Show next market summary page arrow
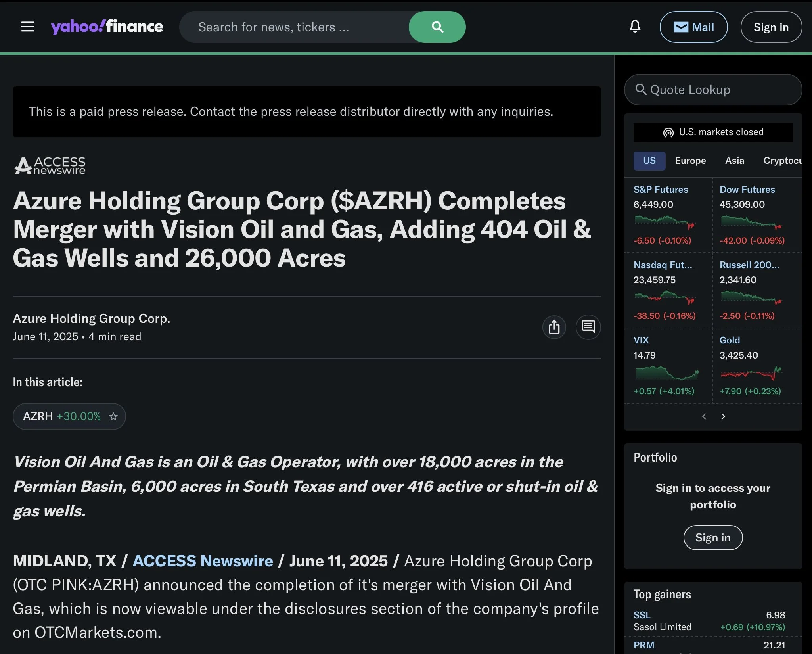 coord(723,416)
